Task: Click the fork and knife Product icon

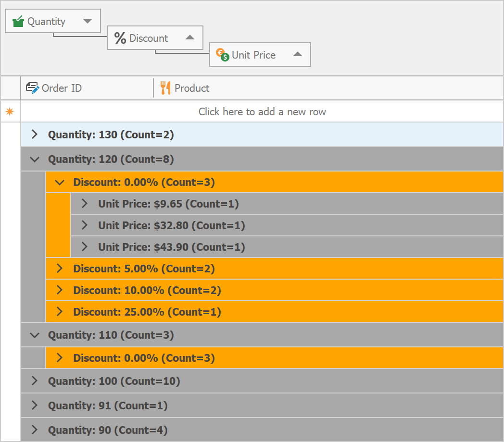Action: [165, 88]
